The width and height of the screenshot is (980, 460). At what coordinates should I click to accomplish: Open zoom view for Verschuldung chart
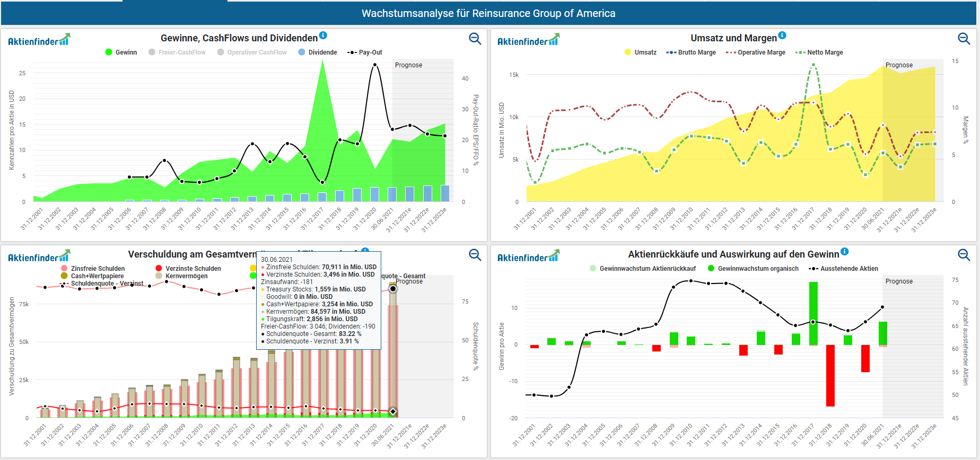pos(475,255)
